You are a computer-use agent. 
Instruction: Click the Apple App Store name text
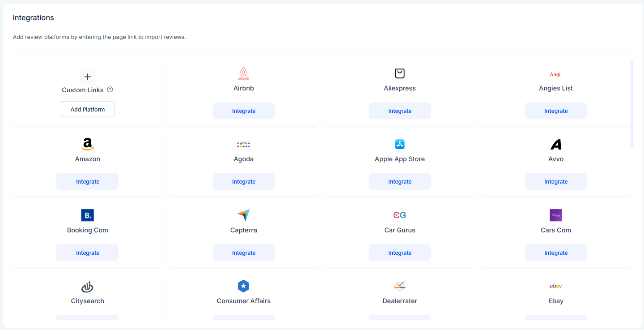[400, 159]
